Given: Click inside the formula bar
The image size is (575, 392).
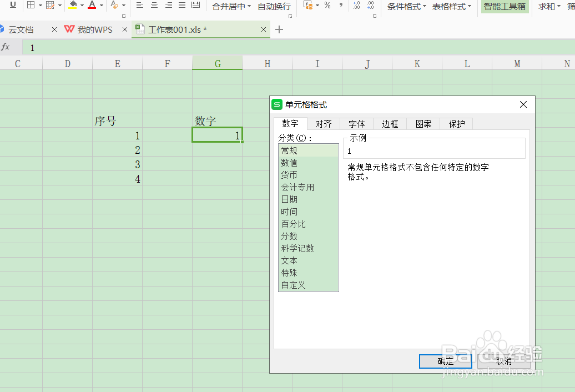Looking at the screenshot, I should coord(111,47).
